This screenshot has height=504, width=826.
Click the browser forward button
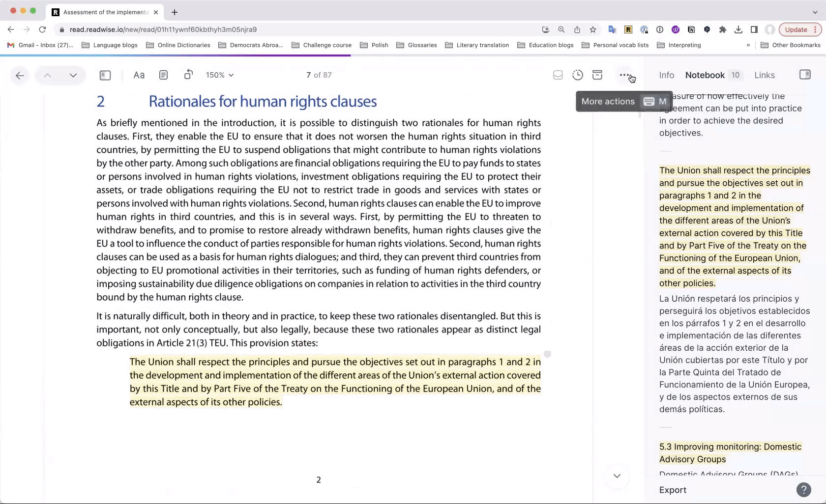click(x=27, y=29)
